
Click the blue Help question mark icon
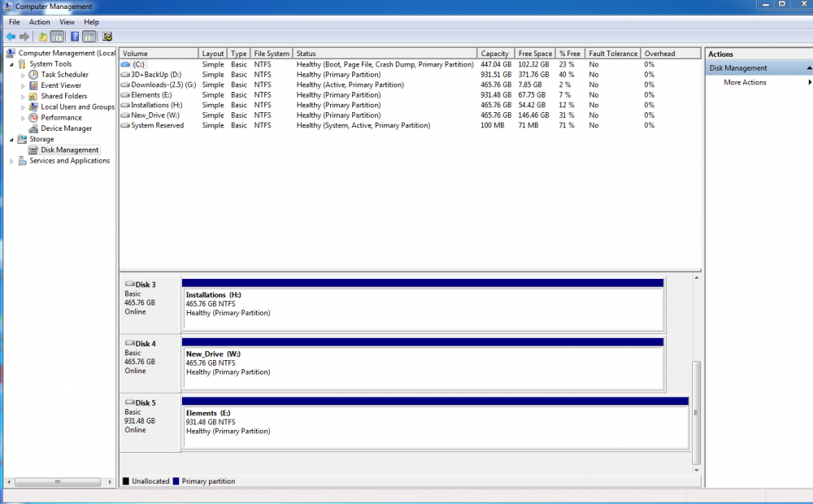click(75, 37)
